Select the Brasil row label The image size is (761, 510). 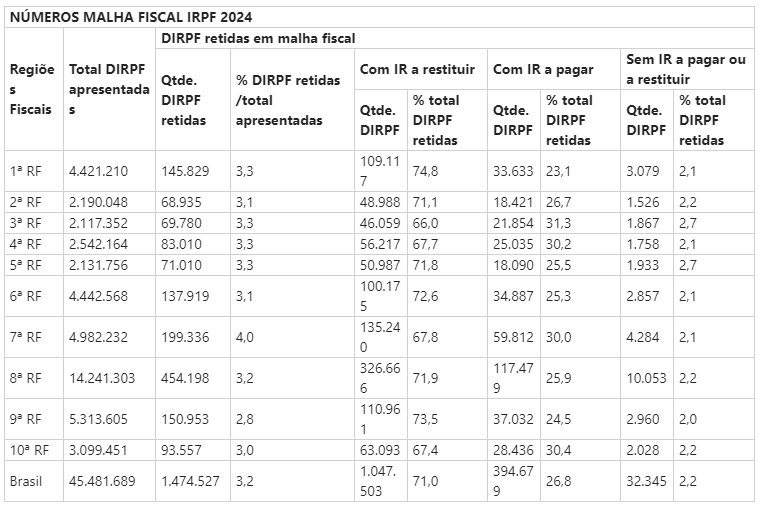(29, 482)
